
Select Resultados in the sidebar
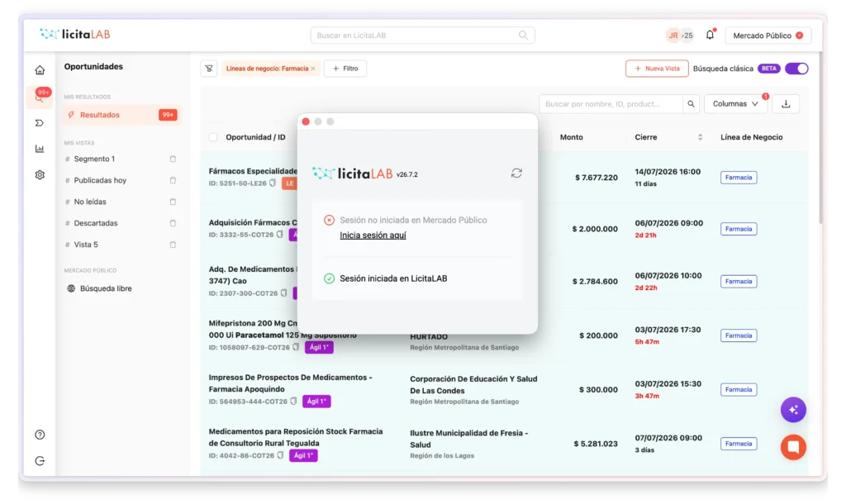(122, 115)
